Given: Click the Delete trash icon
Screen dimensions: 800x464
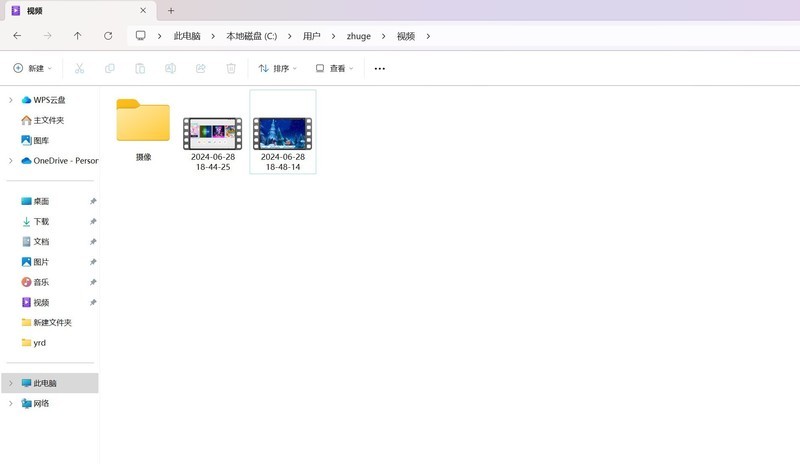Looking at the screenshot, I should click(x=231, y=68).
